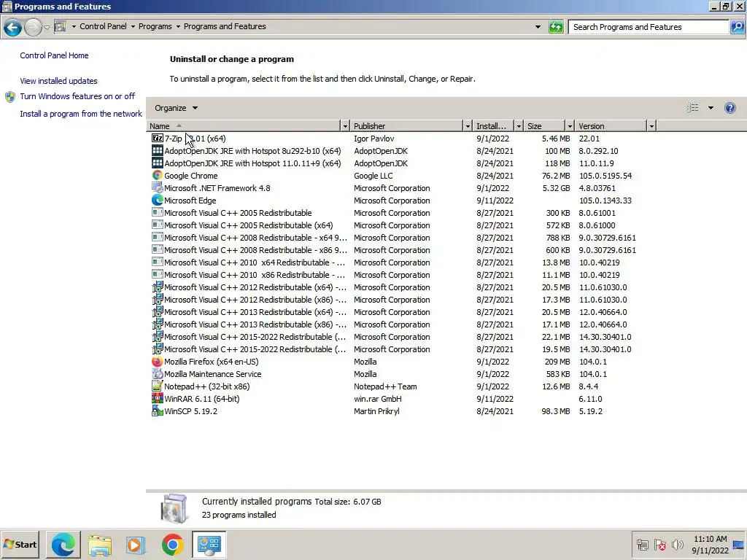
Task: Select Microsoft Visual C++ 2005 Redistributable (x64)
Action: (248, 225)
